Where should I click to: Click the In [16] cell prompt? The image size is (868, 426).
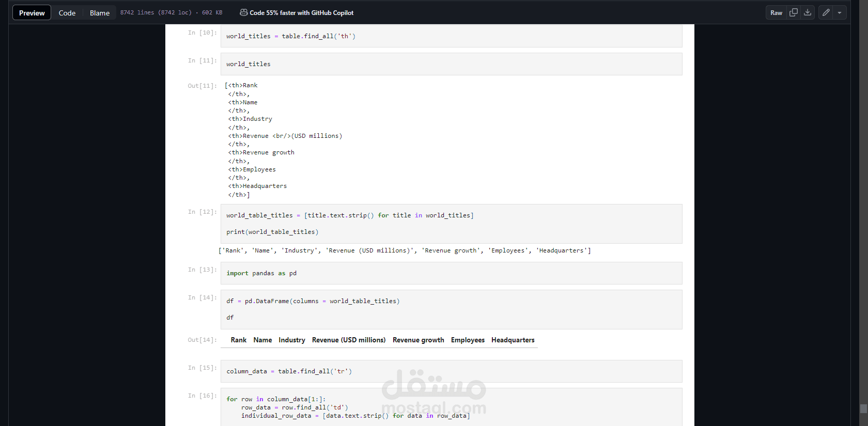(202, 396)
